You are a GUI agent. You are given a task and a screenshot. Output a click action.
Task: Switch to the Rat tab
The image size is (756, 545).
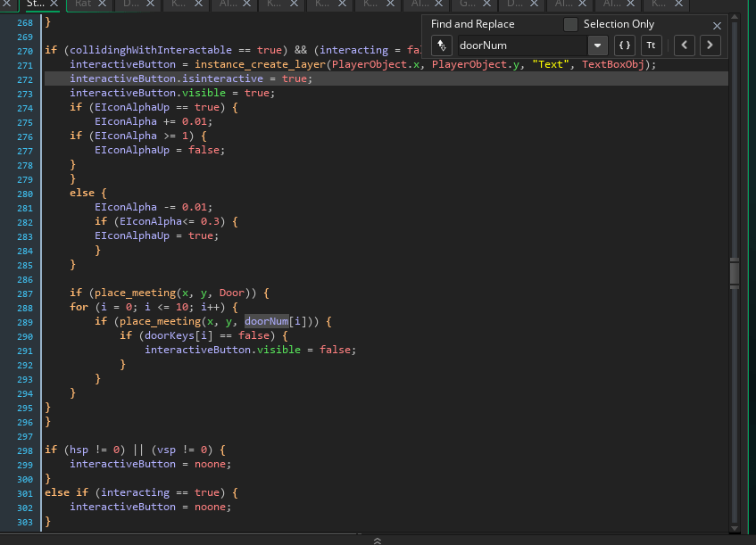(x=83, y=4)
